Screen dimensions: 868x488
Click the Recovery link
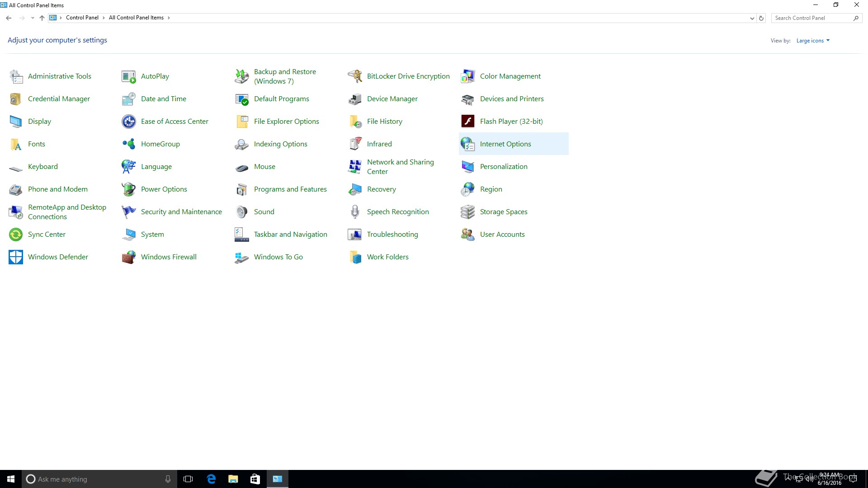(x=382, y=189)
